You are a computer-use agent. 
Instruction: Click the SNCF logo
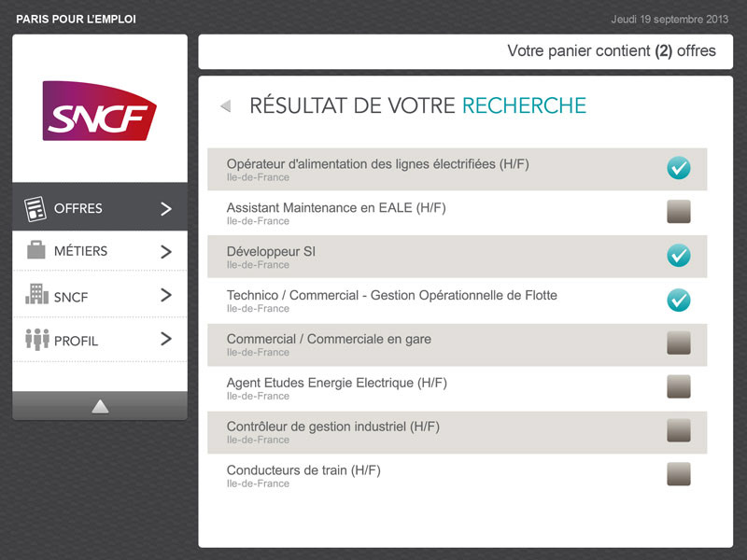tap(99, 110)
